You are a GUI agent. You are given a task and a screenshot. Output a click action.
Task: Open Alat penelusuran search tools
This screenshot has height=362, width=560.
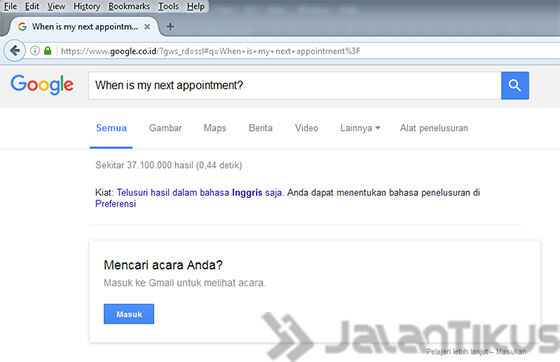coord(434,128)
